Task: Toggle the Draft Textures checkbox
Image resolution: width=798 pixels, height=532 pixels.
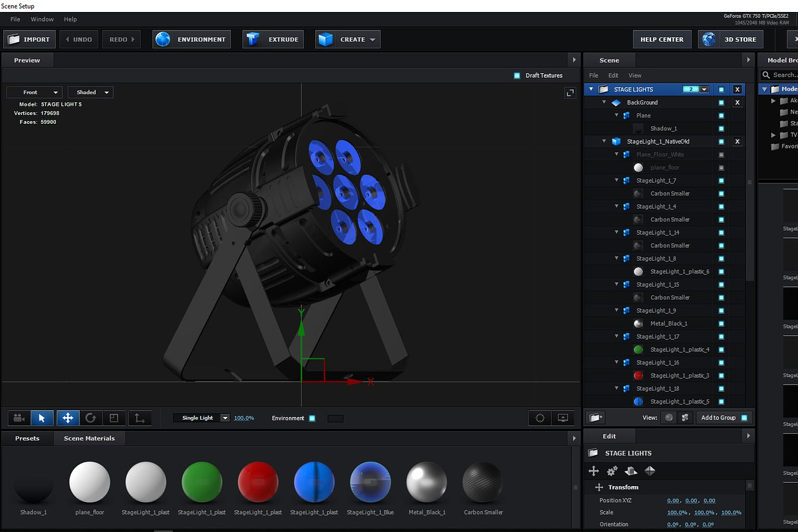Action: (x=517, y=76)
